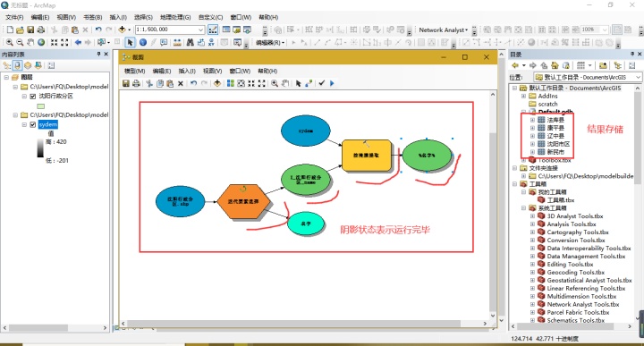Image resolution: width=644 pixels, height=346 pixels.
Task: Click the Validate Entire Model checkmark
Action: (x=322, y=83)
